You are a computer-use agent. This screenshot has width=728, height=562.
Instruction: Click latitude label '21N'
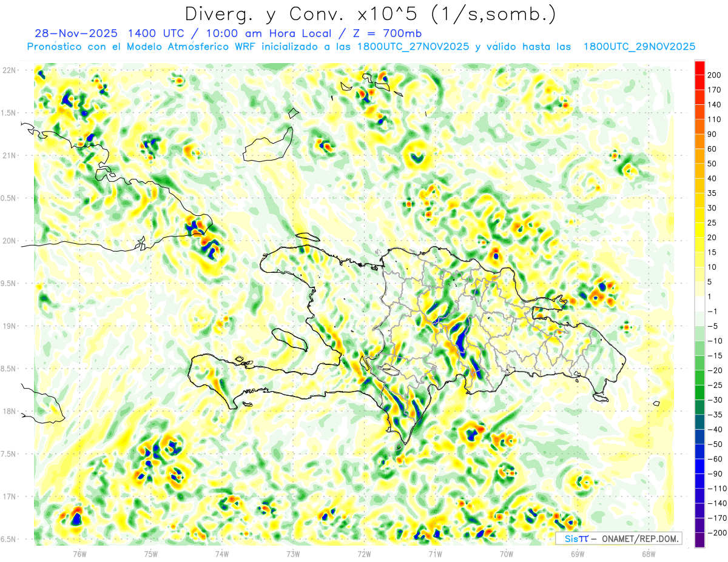8,156
